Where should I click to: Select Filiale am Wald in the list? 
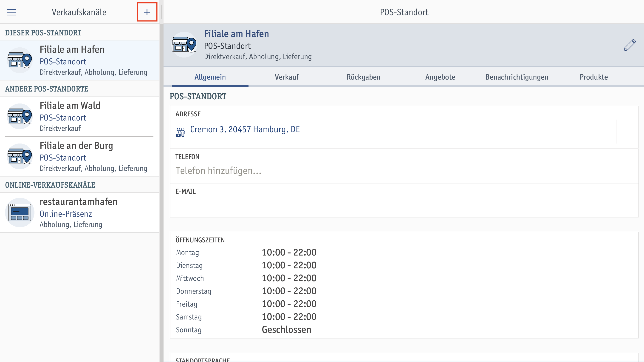pyautogui.click(x=80, y=116)
